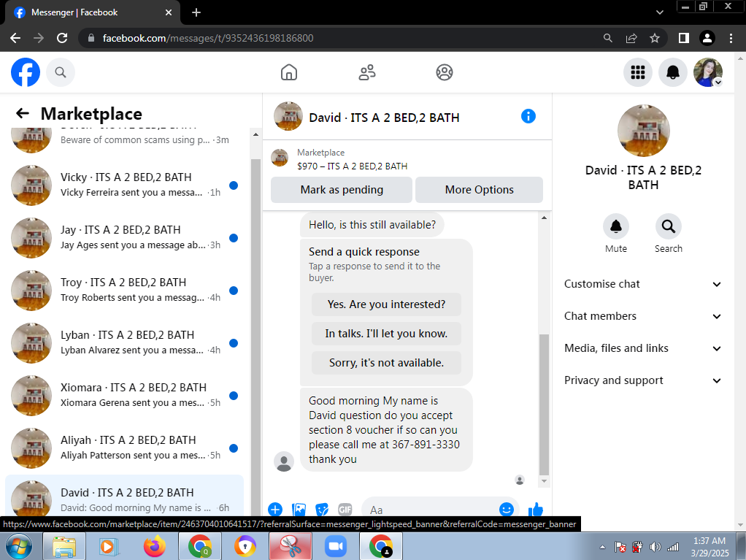Open Aliyah's conversation in the list
This screenshot has height=560, width=746.
(125, 448)
